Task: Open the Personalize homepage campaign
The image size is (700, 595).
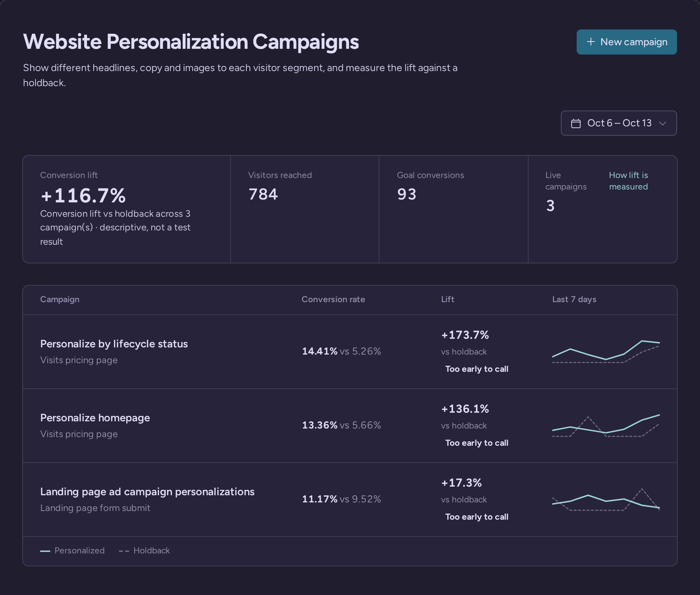Action: pos(95,418)
